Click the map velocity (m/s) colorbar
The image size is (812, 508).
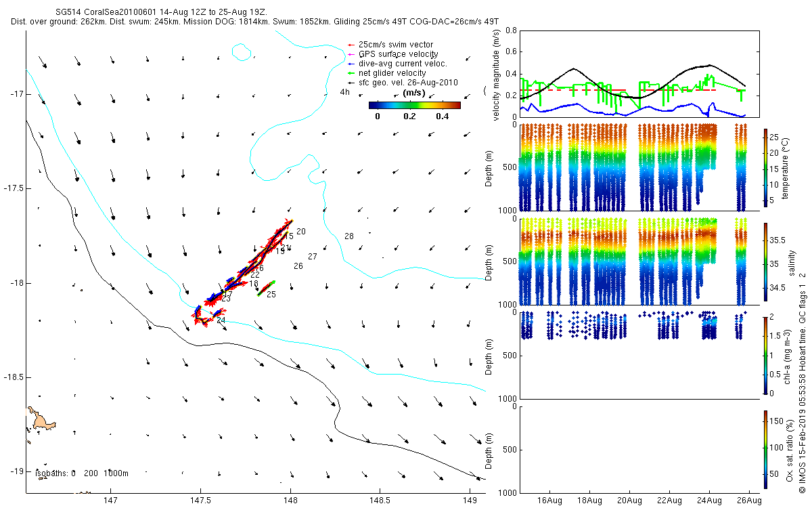(x=415, y=105)
